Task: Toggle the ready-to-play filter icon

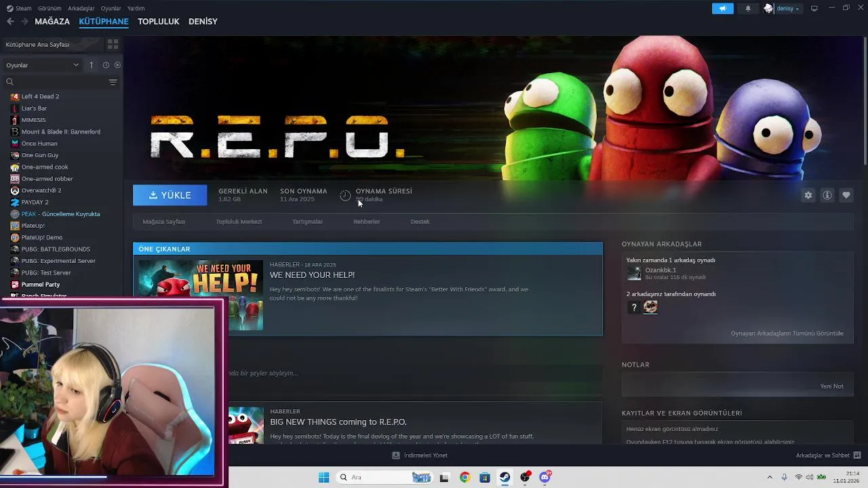Action: tap(117, 65)
